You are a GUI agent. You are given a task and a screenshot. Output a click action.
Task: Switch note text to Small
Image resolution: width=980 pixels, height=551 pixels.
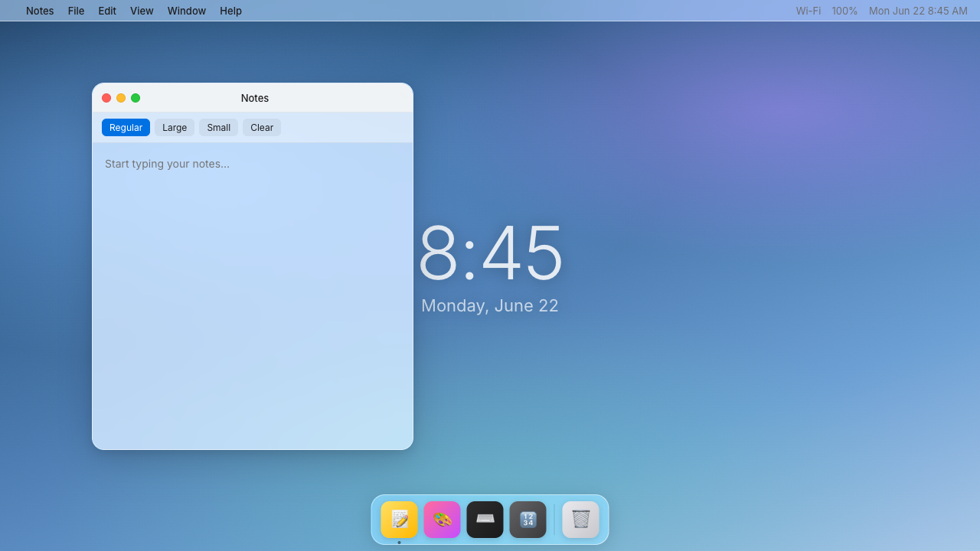218,128
